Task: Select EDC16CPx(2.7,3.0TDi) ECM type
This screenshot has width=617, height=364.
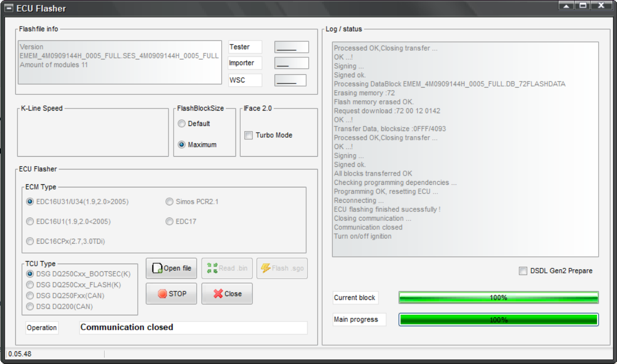Action: point(30,241)
